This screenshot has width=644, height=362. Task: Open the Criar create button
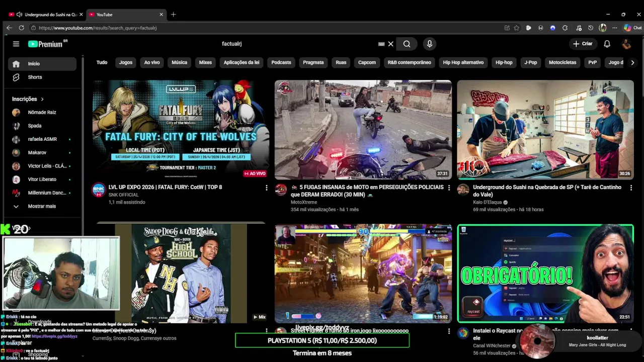click(x=583, y=44)
